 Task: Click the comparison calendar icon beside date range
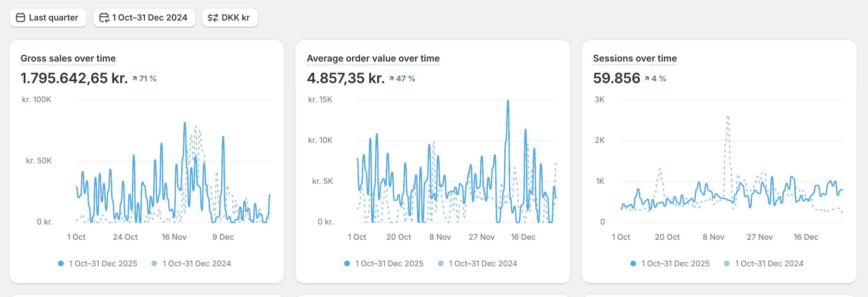click(x=104, y=18)
